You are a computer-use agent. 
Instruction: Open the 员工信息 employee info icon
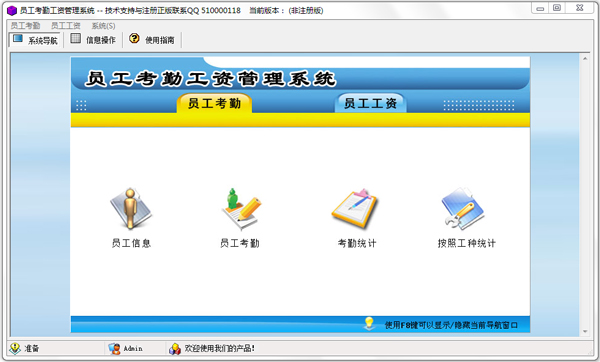[x=131, y=209]
